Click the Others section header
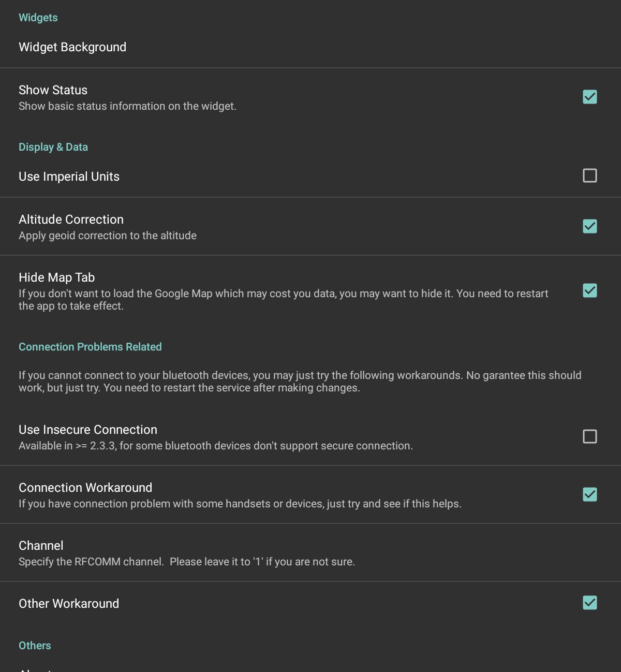Image resolution: width=621 pixels, height=672 pixels. point(35,646)
